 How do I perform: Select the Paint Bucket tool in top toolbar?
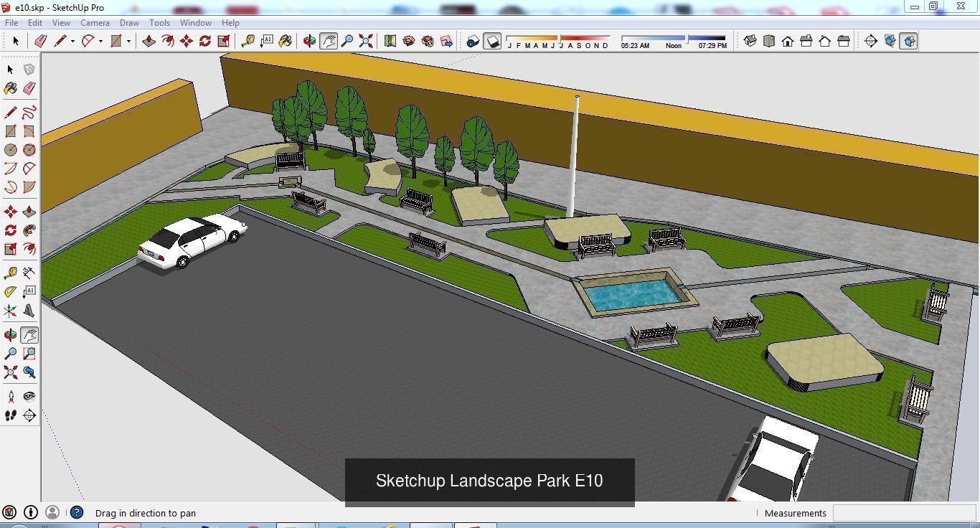pos(286,41)
